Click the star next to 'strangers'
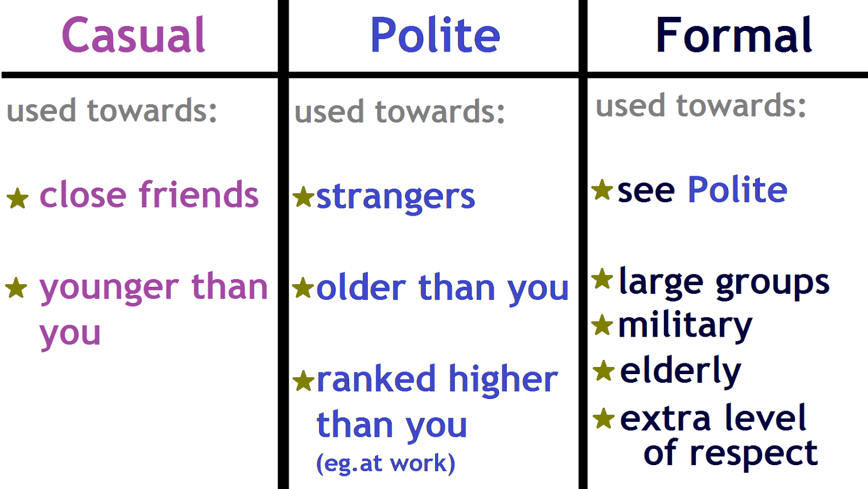Screen dimensions: 868x489 click(303, 197)
